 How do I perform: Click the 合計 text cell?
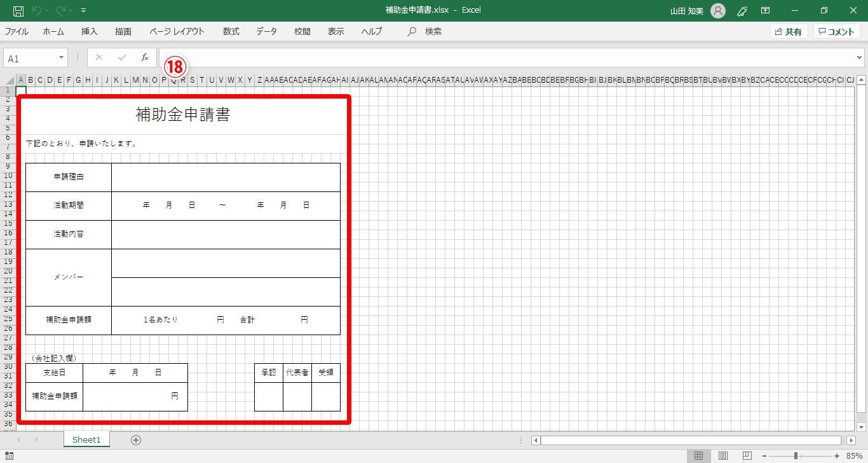click(x=248, y=320)
